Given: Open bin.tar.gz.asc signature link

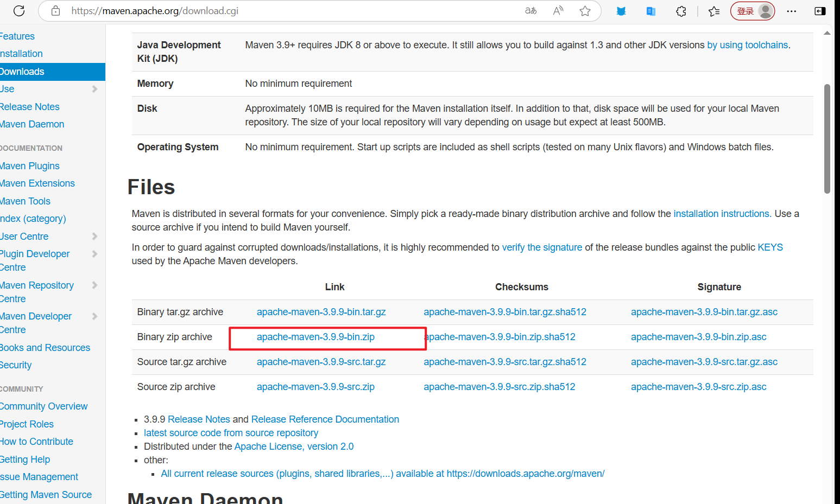Looking at the screenshot, I should click(x=704, y=312).
